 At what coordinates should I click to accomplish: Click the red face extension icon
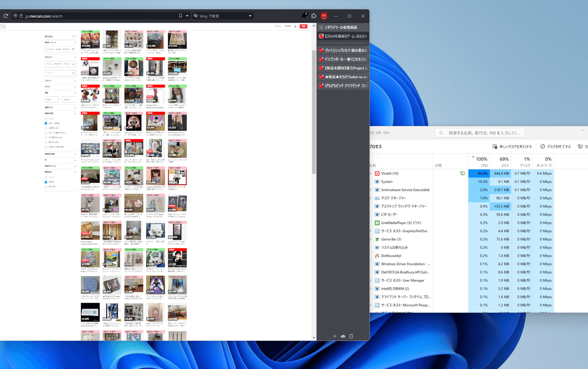point(323,16)
